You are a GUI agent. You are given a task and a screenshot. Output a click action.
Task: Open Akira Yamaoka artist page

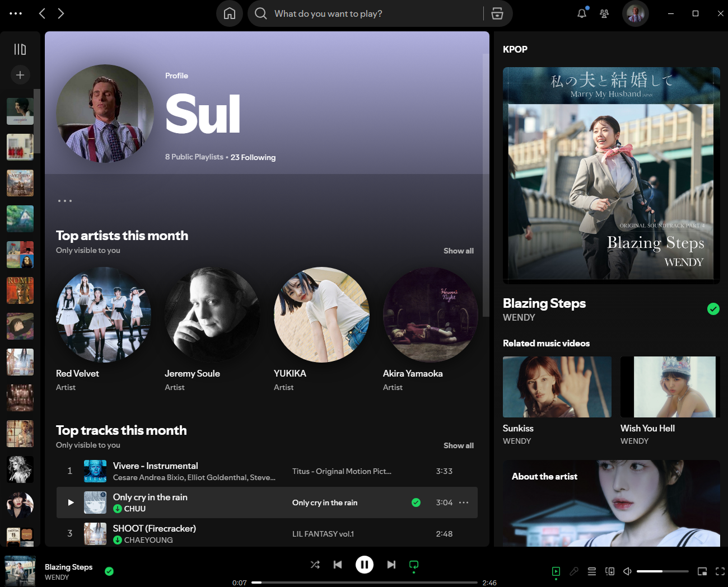coord(430,330)
